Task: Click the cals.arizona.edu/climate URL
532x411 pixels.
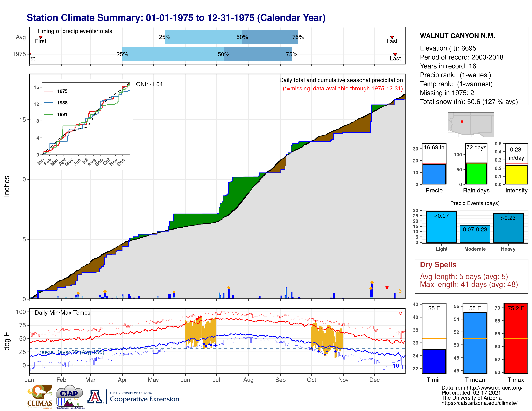Action: [479, 403]
